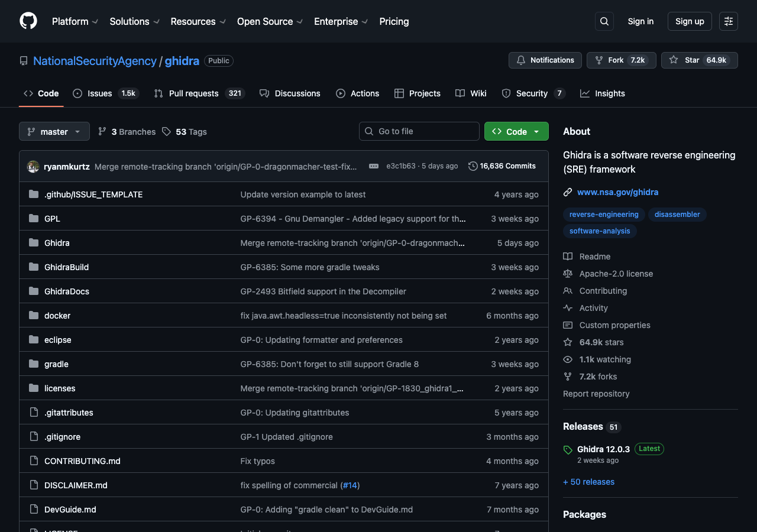The width and height of the screenshot is (757, 532).
Task: Click the clock icon next to 16,636 Commits
Action: pos(473,166)
